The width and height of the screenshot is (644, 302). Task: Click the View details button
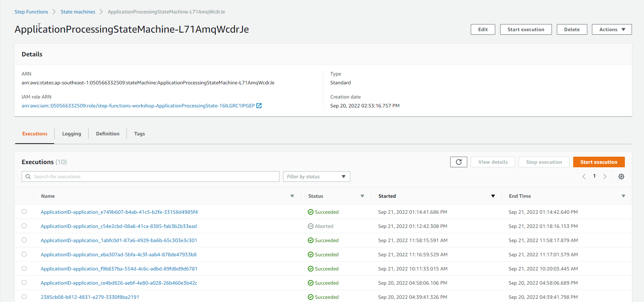[493, 162]
